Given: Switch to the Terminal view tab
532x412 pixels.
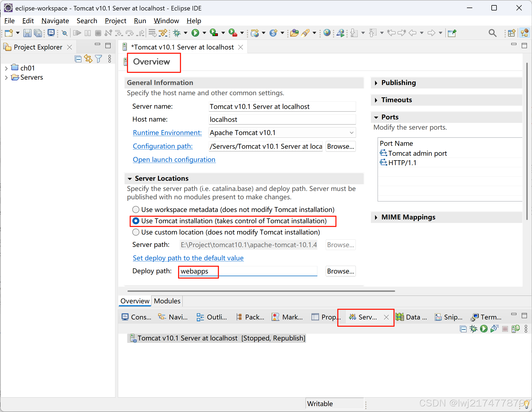Looking at the screenshot, I should 486,317.
